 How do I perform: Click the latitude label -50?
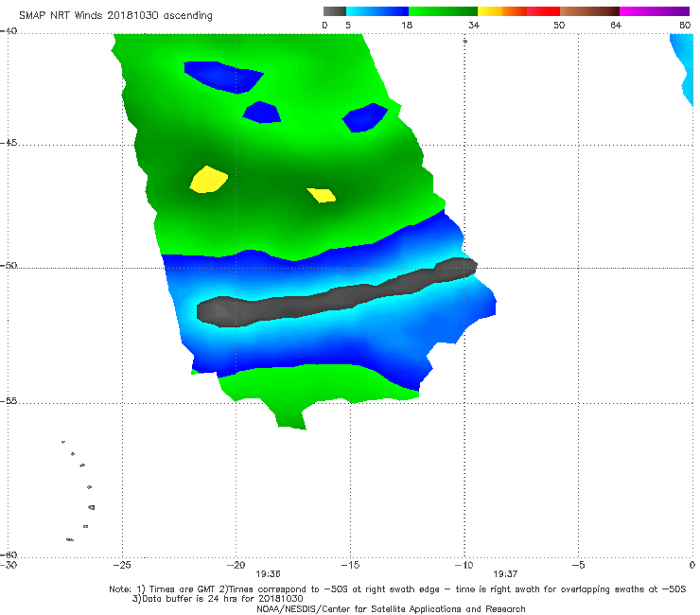[x=9, y=266]
